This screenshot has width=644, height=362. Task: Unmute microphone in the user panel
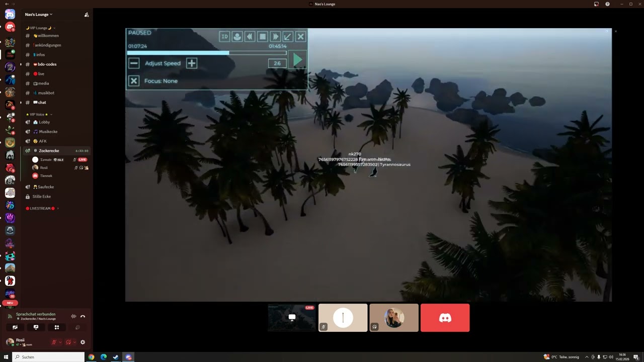(54, 342)
